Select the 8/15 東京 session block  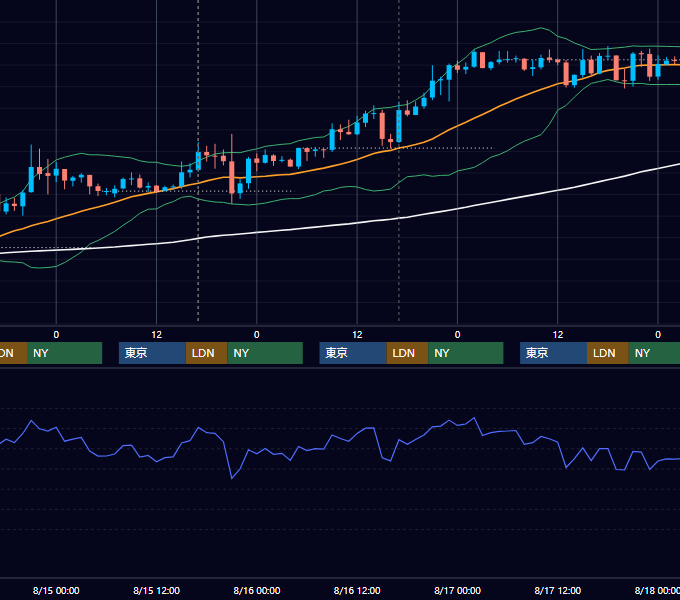pyautogui.click(x=152, y=353)
